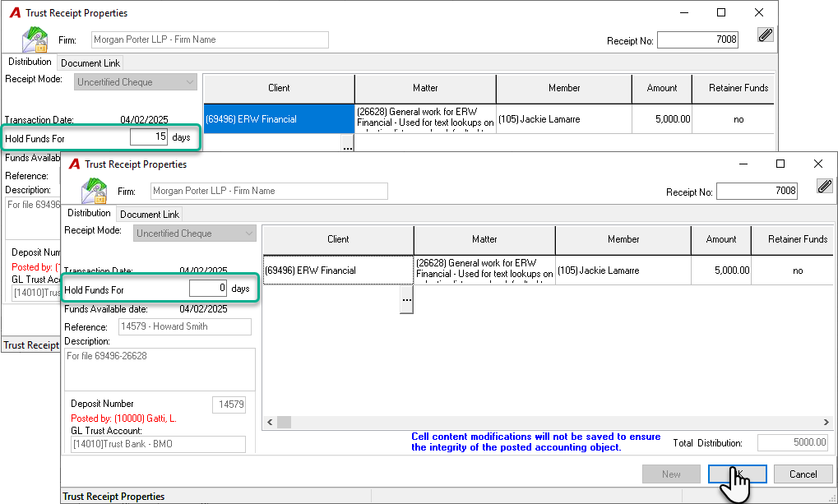Click the left arrow of the horizontal scrollbar
Image resolution: width=838 pixels, height=504 pixels.
270,423
